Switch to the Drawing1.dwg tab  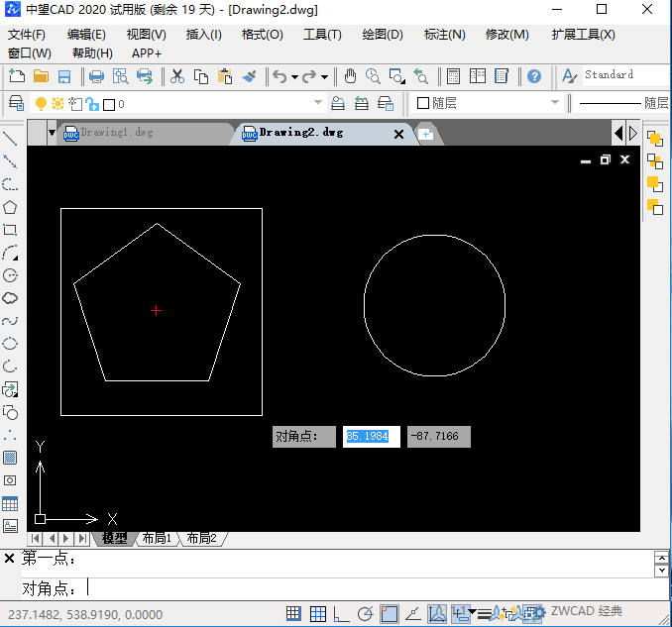click(x=116, y=132)
